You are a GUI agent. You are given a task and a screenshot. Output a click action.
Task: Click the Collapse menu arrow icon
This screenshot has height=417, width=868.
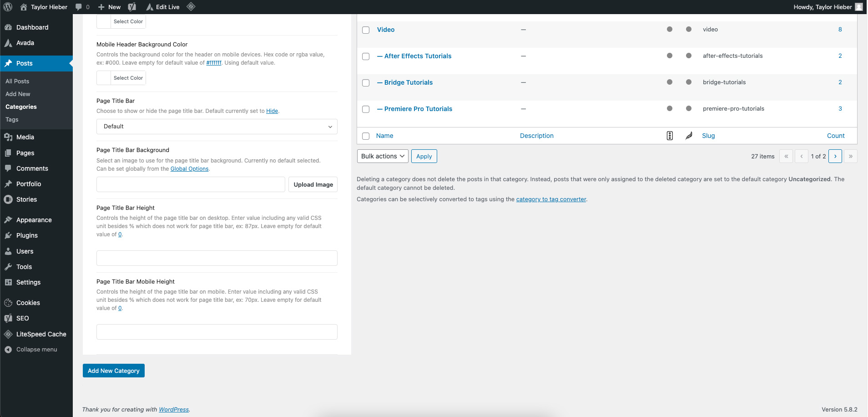8,350
